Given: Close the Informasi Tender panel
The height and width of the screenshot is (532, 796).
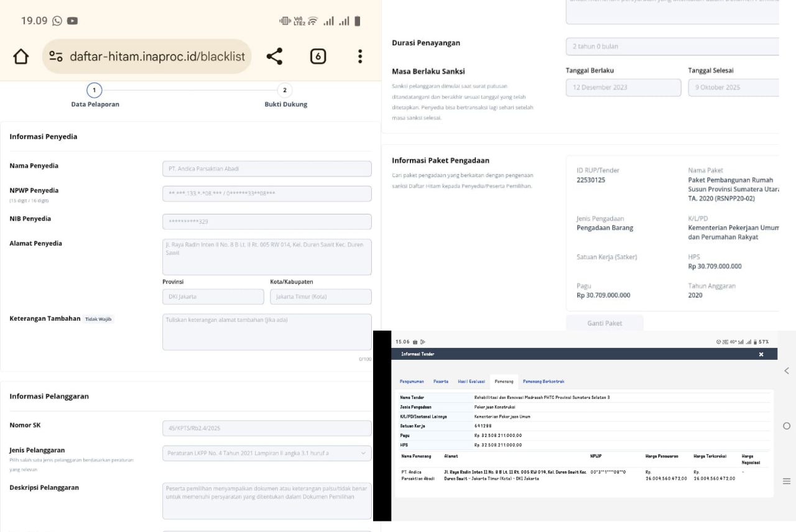Looking at the screenshot, I should click(x=761, y=354).
